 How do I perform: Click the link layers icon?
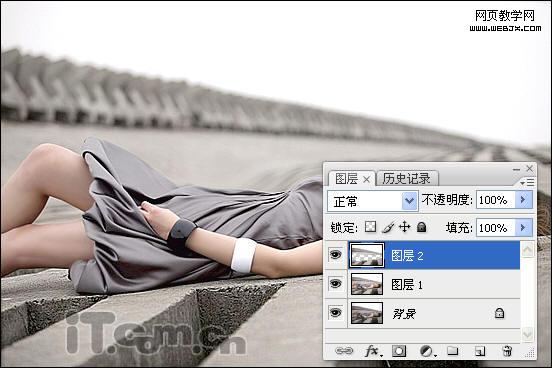coord(344,351)
